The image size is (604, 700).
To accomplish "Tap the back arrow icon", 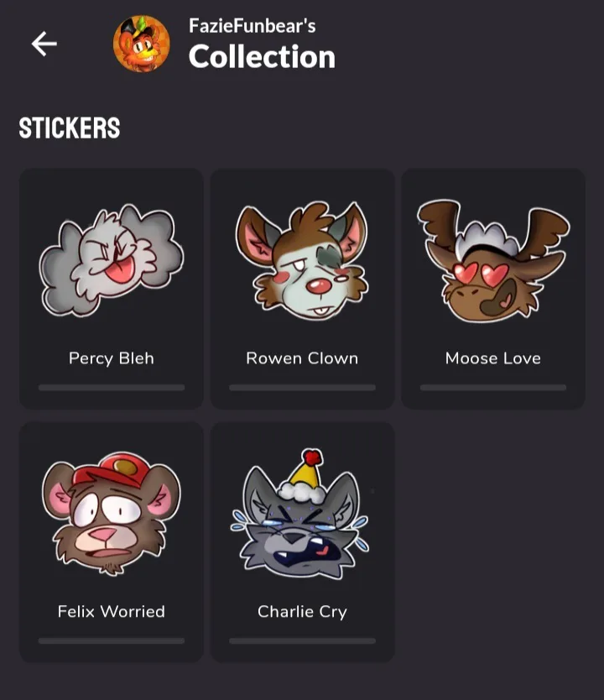I will click(x=44, y=44).
